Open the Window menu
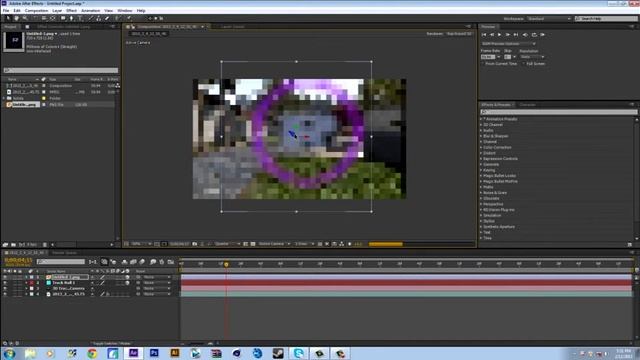The height and width of the screenshot is (360, 640). pyautogui.click(x=124, y=11)
